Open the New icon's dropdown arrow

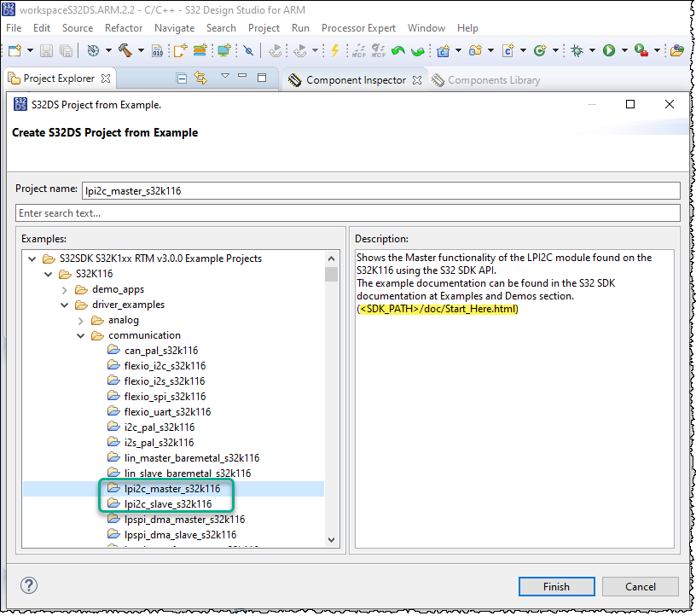[30, 50]
